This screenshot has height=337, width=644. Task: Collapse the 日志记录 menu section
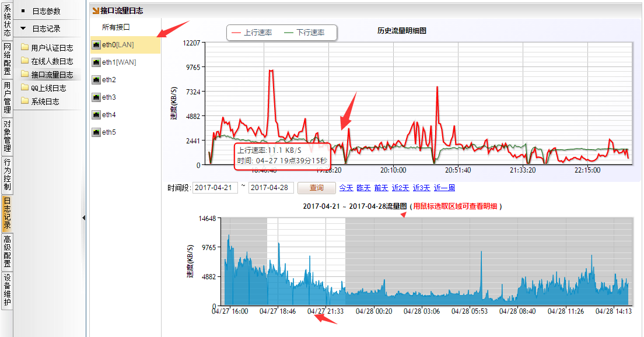coord(23,29)
